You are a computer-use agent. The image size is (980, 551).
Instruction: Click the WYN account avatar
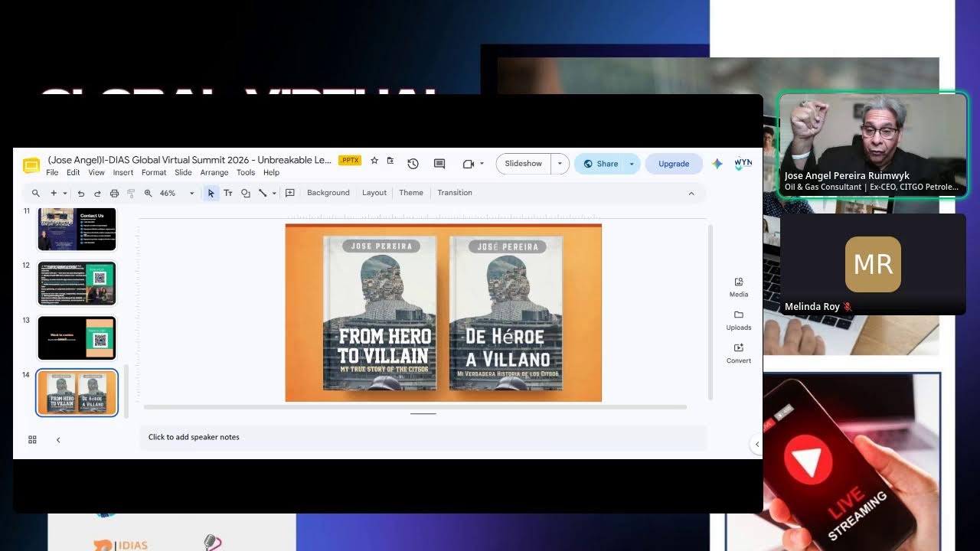[x=743, y=164]
